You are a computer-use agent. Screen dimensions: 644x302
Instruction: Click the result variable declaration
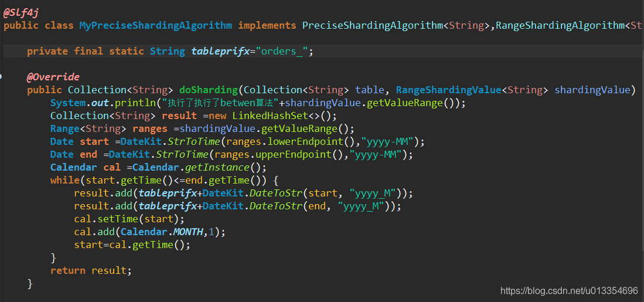179,116
